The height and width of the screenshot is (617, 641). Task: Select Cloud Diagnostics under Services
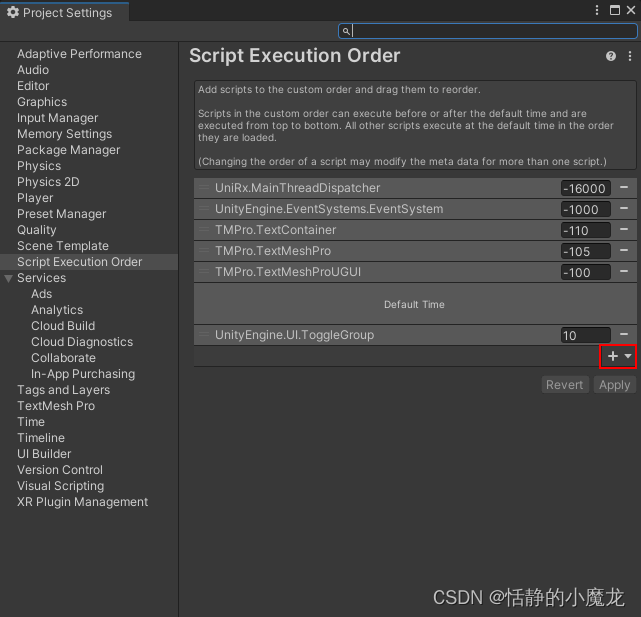coord(81,342)
